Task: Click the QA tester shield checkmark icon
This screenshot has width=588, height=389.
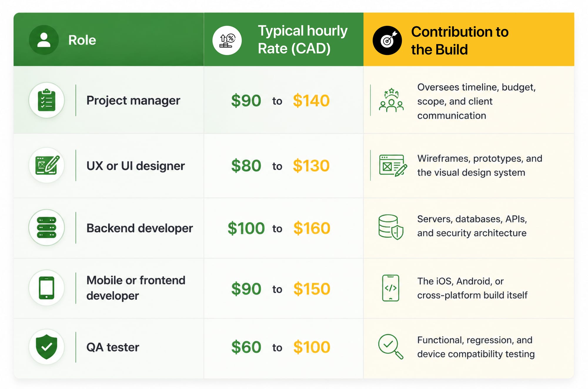Action: pyautogui.click(x=46, y=347)
